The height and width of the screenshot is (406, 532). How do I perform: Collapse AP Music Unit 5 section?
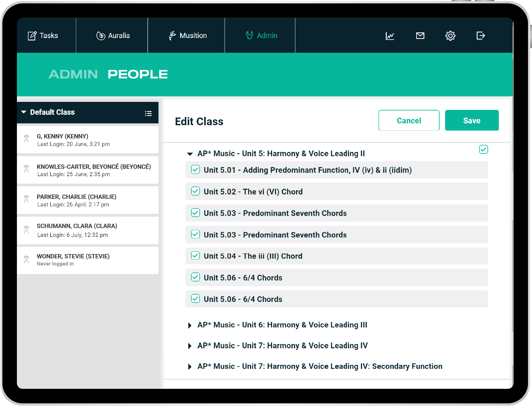coord(190,154)
